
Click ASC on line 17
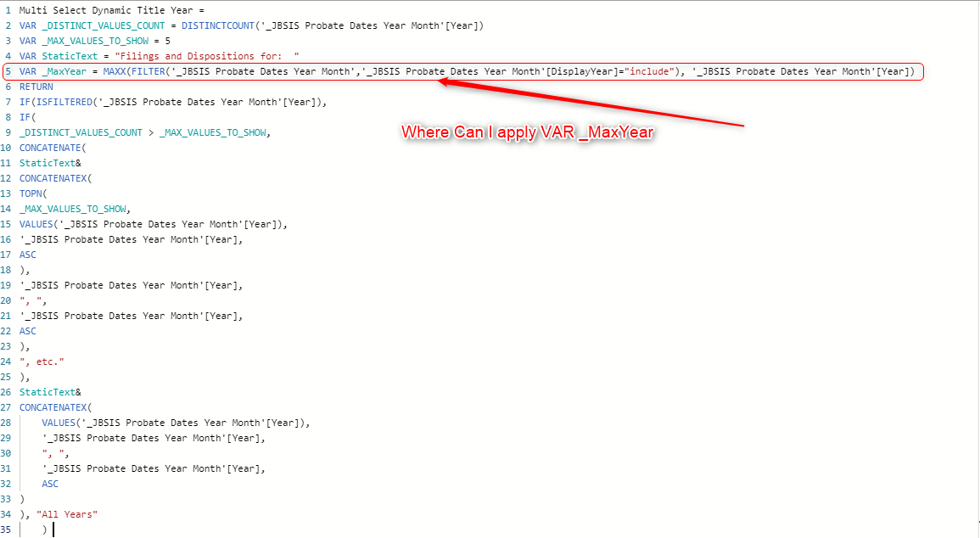click(x=27, y=255)
